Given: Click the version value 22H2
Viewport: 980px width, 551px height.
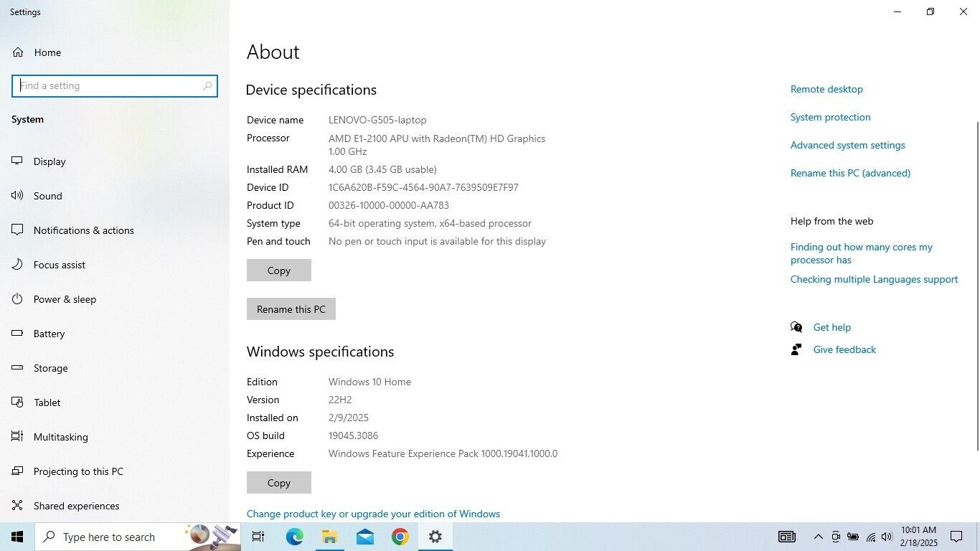Looking at the screenshot, I should tap(340, 400).
